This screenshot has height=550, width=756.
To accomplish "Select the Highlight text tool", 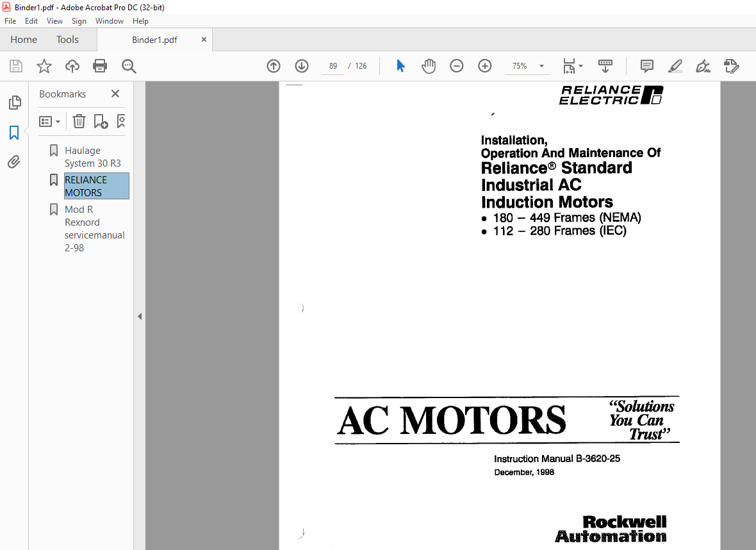I will 675,66.
